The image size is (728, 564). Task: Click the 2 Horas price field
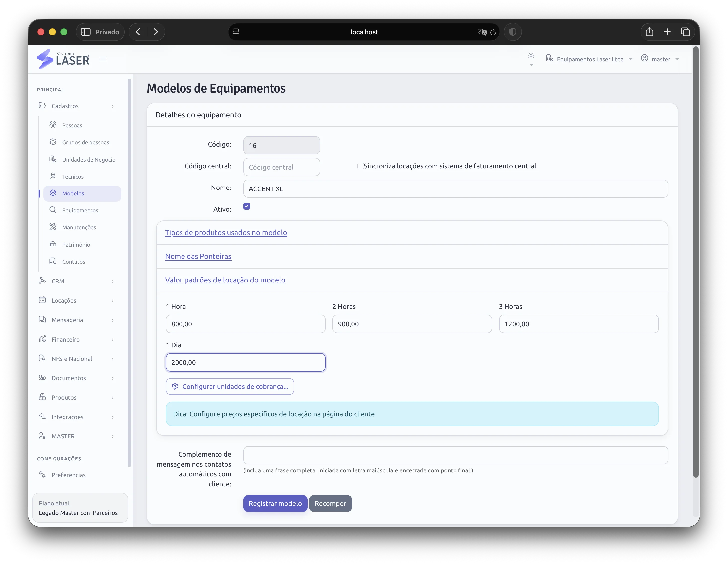412,324
